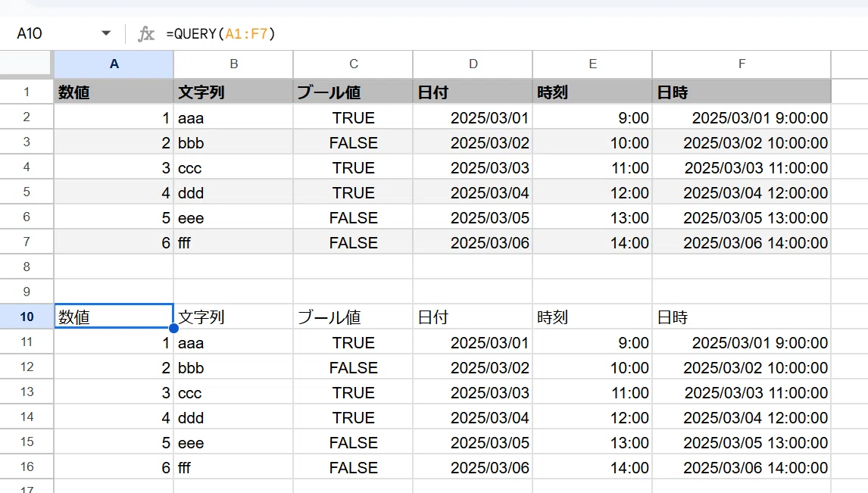Click 12:00 time cell in row 5
868x493 pixels.
coord(592,192)
